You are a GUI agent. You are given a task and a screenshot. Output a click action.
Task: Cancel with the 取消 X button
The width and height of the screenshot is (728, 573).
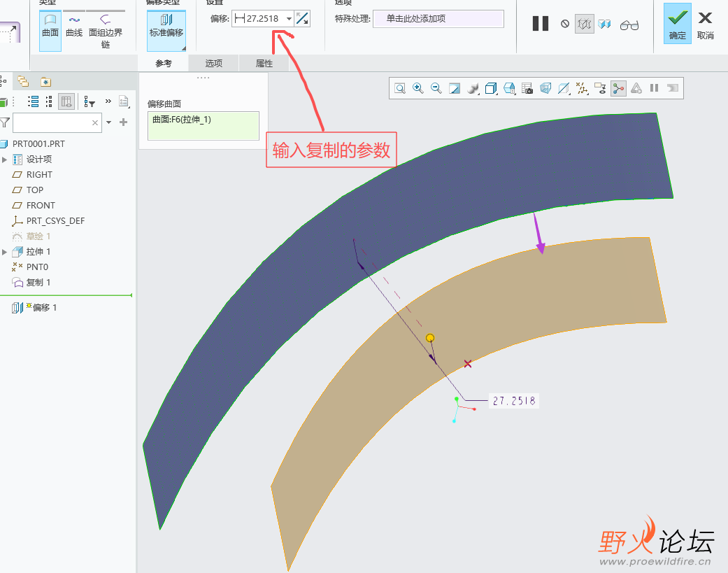[705, 24]
